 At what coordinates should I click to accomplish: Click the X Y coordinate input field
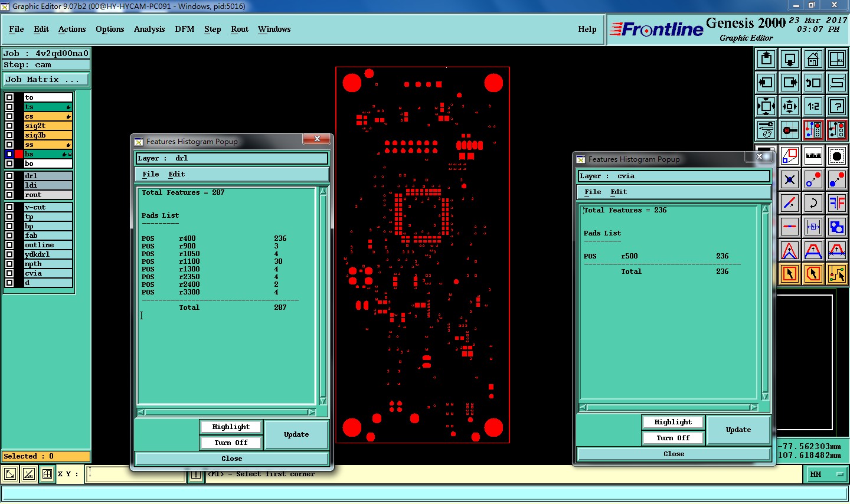tap(136, 474)
